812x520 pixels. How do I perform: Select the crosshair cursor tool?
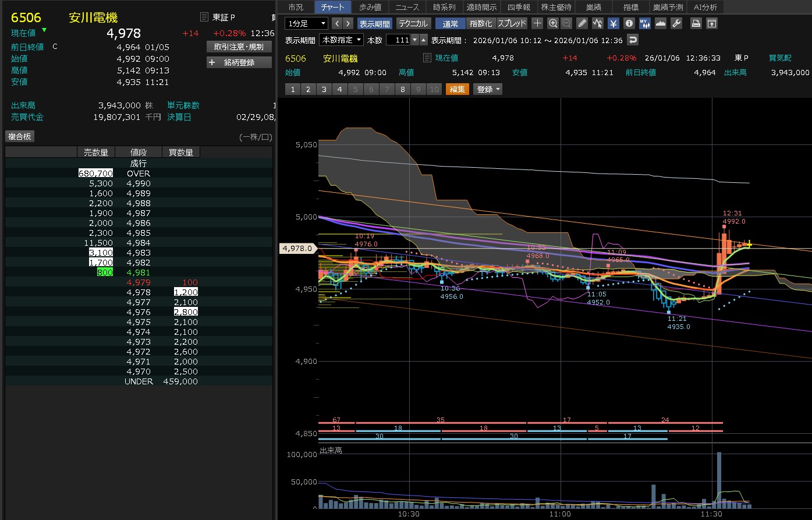(x=537, y=23)
